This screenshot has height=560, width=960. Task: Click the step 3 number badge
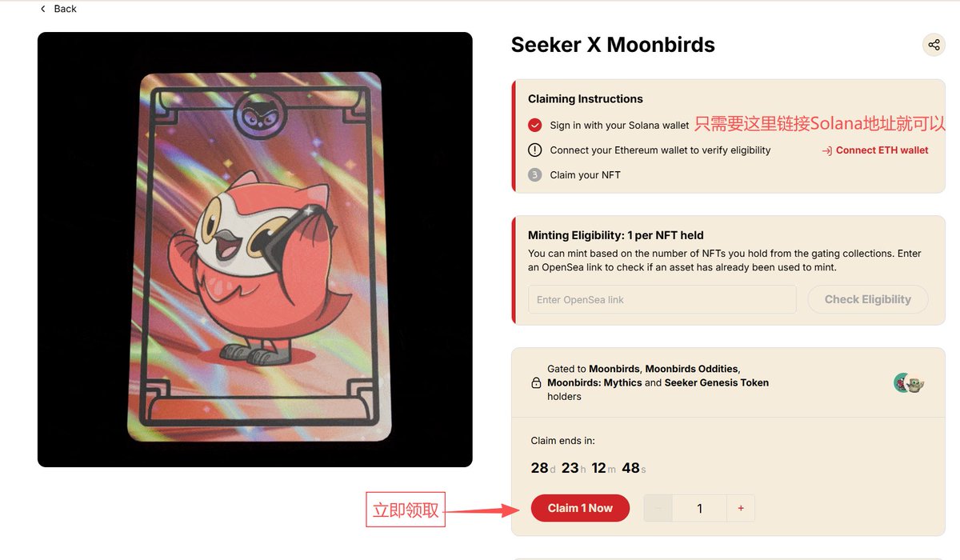pos(535,174)
